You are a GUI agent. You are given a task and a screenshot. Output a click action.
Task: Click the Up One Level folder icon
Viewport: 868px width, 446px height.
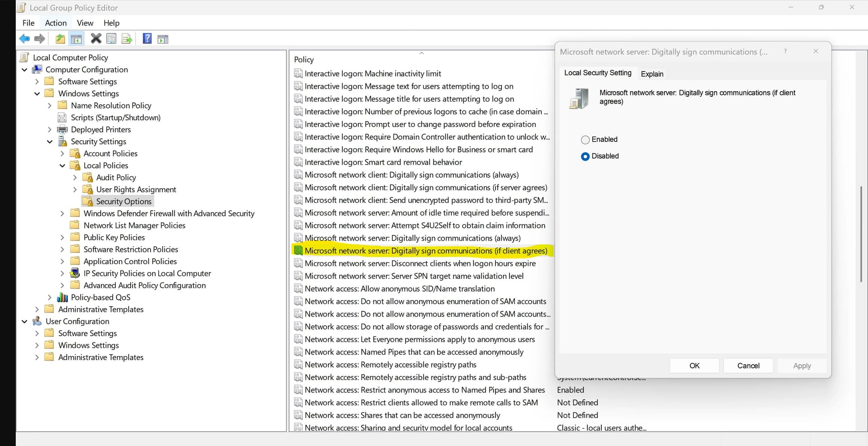pyautogui.click(x=60, y=39)
